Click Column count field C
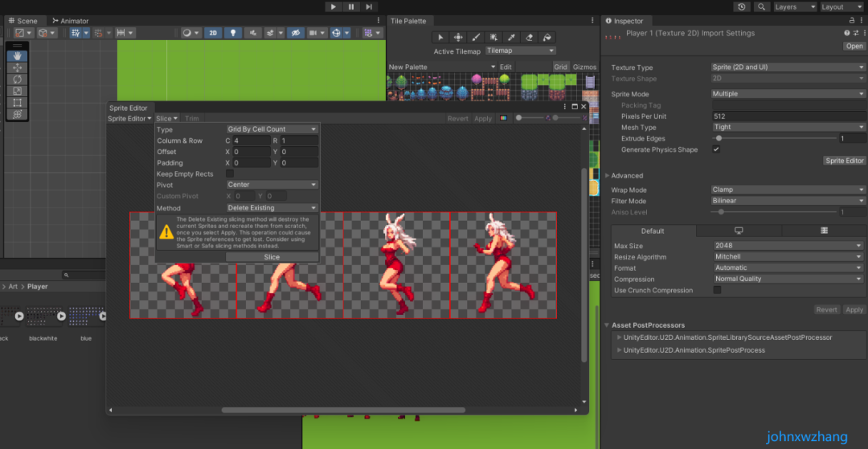 (252, 141)
